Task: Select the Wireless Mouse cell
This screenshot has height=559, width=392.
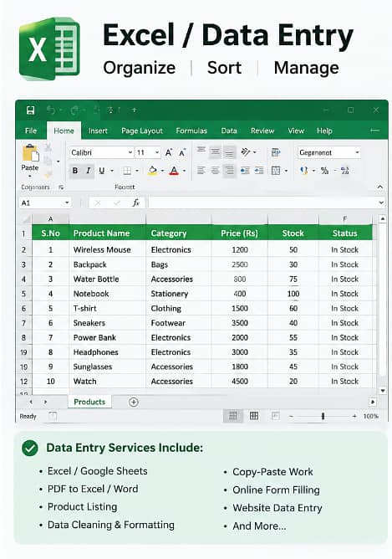Action: coord(107,249)
